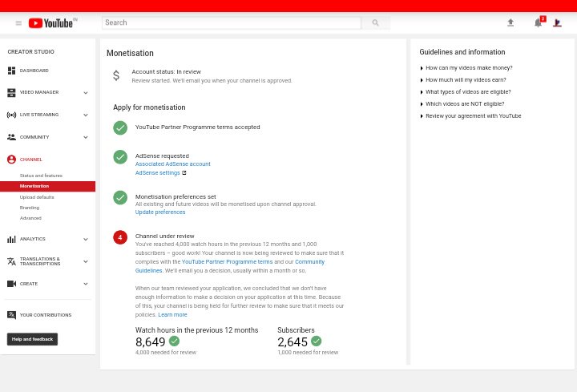Focus the Search input field

[232, 22]
